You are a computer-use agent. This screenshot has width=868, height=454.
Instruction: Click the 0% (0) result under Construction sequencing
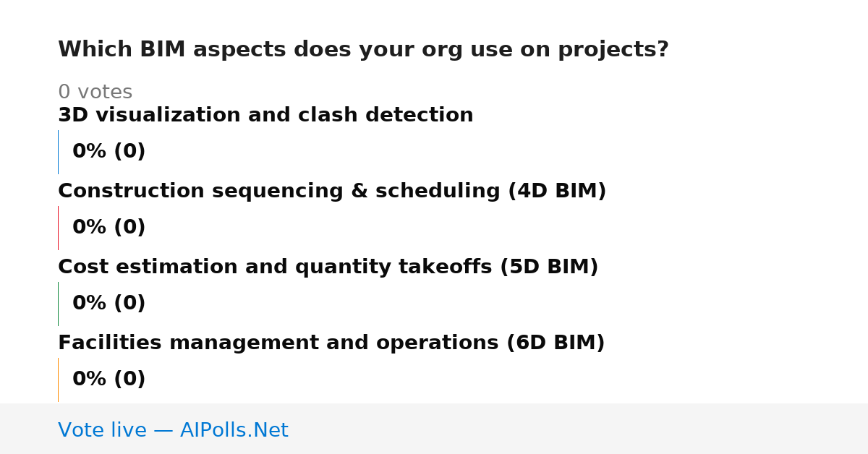point(109,228)
